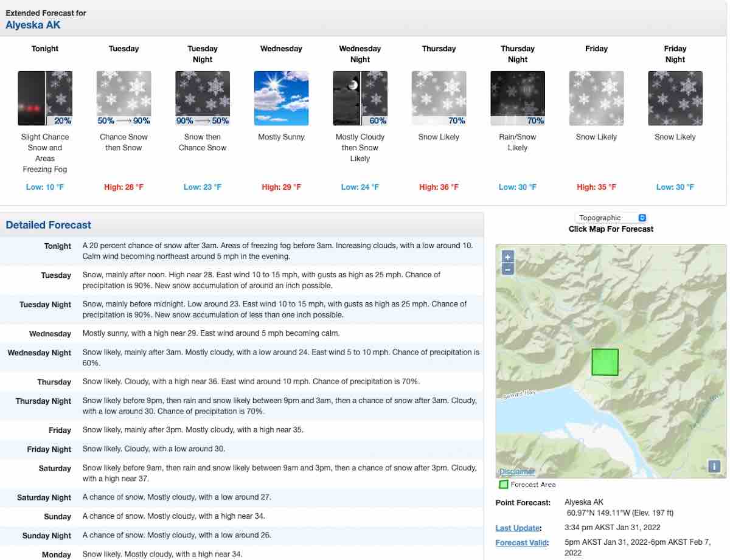Click 'Low: 10 °F' under Tonight
Screen dimensions: 730x560
coord(45,187)
